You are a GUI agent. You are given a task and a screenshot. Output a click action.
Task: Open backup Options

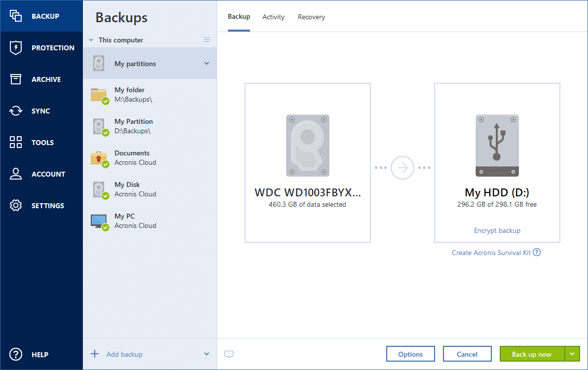point(410,354)
